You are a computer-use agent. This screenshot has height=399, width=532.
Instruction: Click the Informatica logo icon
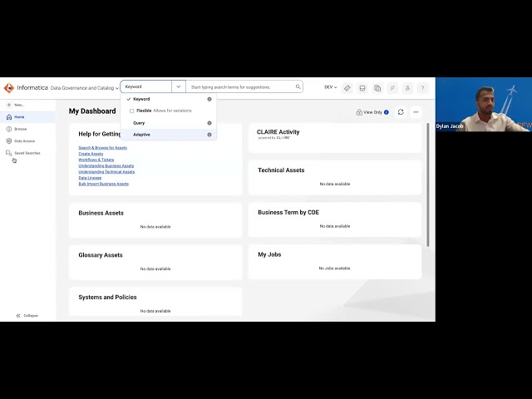click(x=9, y=88)
